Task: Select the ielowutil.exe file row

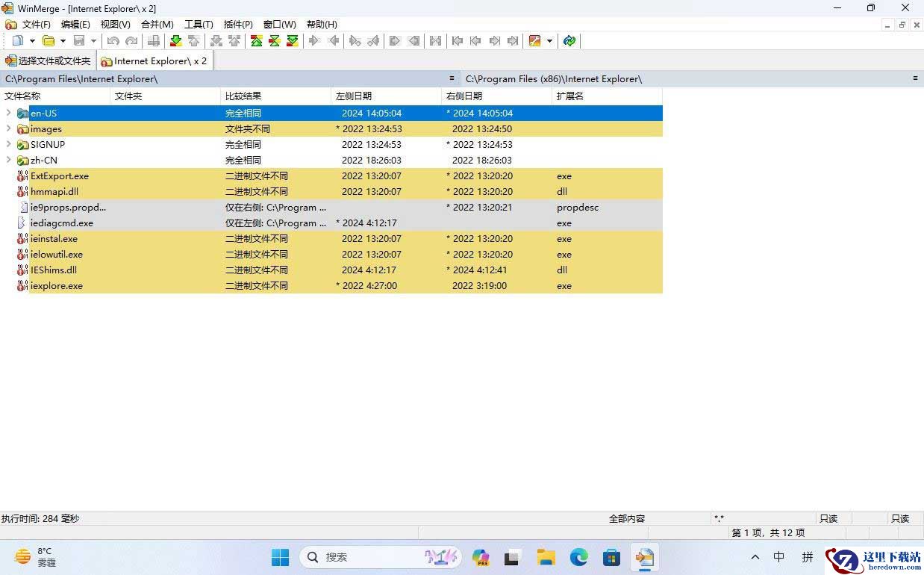Action: [331, 255]
